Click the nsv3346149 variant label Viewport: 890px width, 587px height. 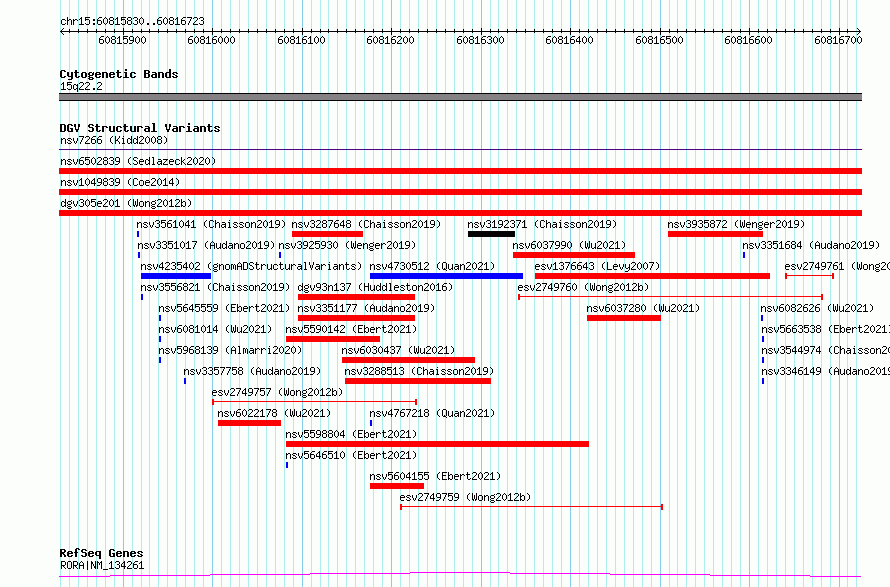click(825, 371)
